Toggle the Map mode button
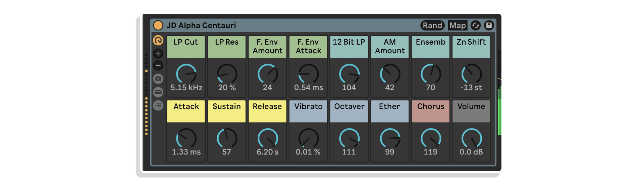 coord(458,26)
